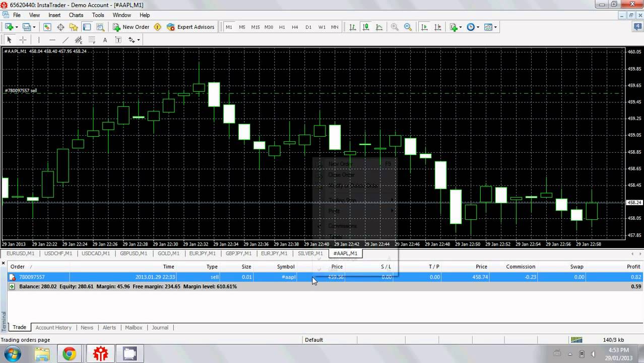Viewport: 644px width, 363px height.
Task: Switch to the EURUSD,M1 chart tab
Action: click(21, 254)
